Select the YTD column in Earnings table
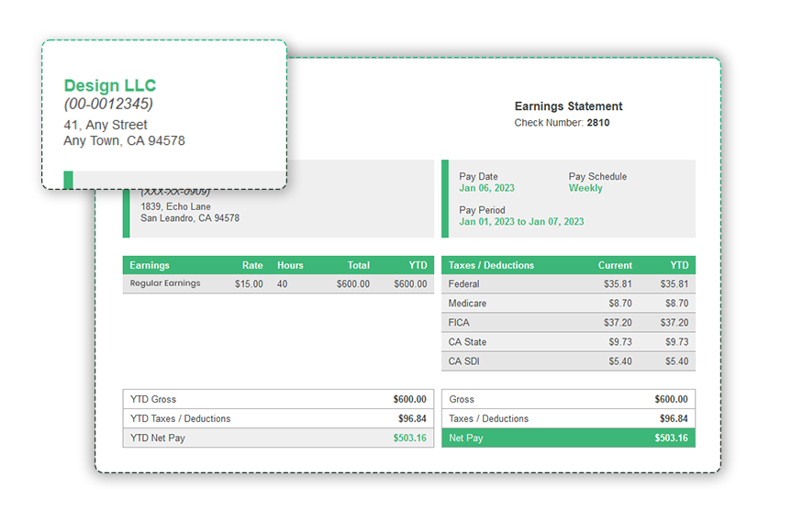Viewport: 803px width, 532px height. click(x=418, y=265)
